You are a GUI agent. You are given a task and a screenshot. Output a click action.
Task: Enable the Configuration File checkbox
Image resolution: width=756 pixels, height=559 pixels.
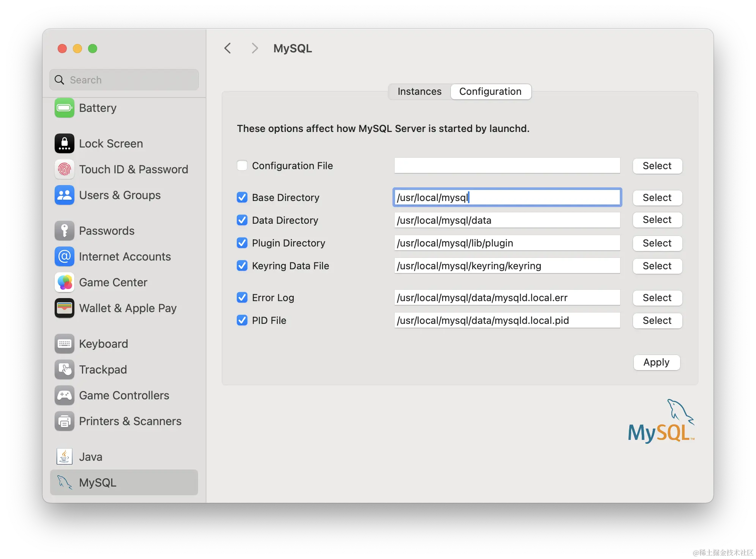click(x=242, y=166)
